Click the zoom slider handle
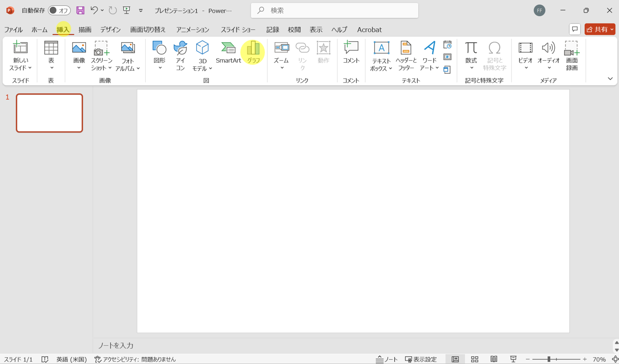The width and height of the screenshot is (619, 364). point(549,359)
